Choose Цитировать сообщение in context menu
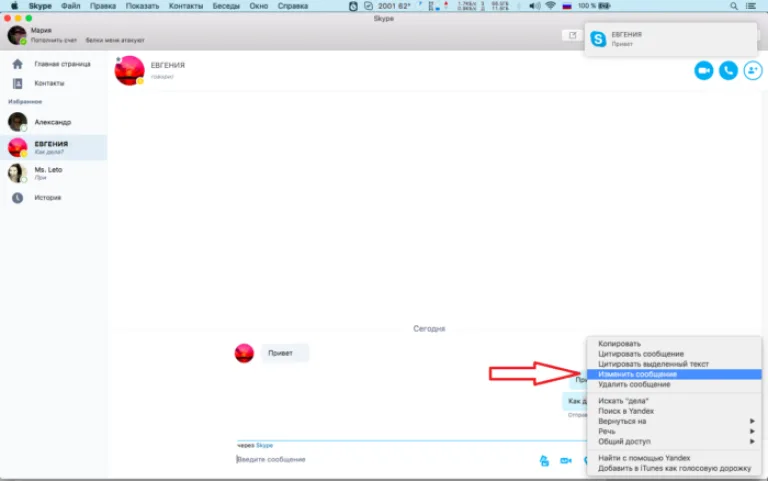The image size is (768, 481). (x=674, y=354)
